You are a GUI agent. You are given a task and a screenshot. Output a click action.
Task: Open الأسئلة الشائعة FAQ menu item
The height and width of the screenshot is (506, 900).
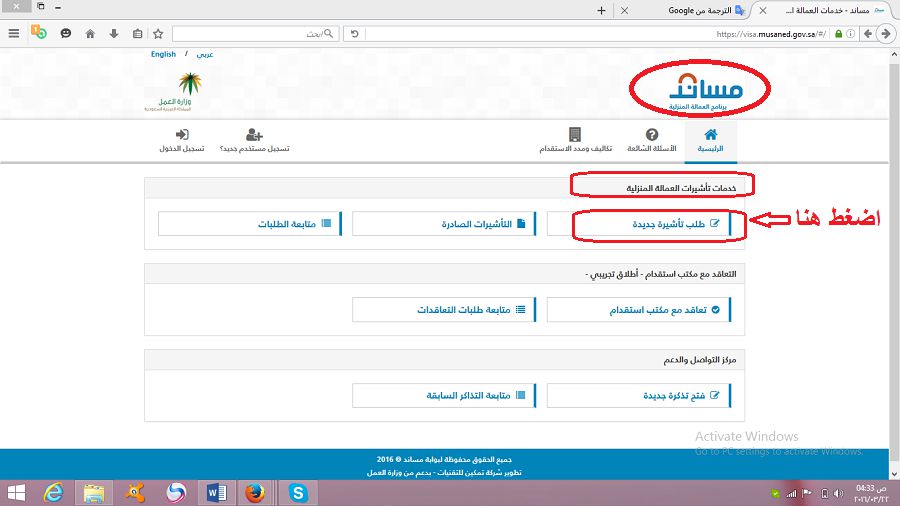pyautogui.click(x=651, y=141)
